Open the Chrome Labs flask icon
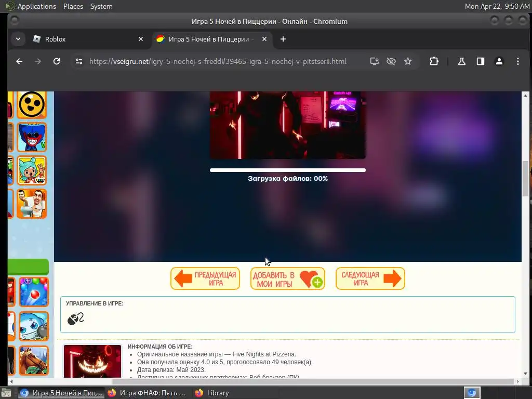This screenshot has height=399, width=532. point(461,61)
